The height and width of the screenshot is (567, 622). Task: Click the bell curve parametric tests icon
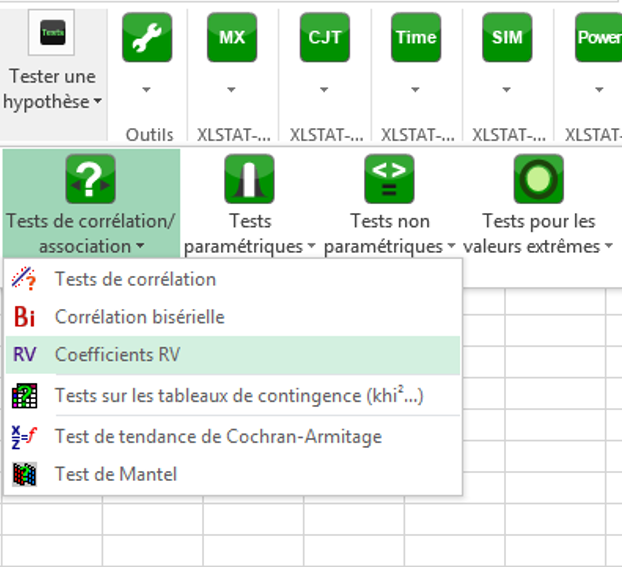249,179
